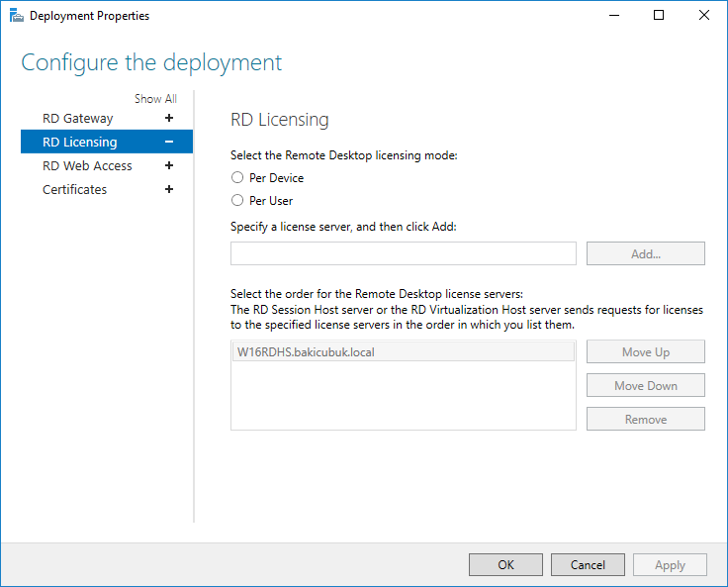Screen dimensions: 728x587
Task: Cancel the deployment changes
Action: tap(588, 564)
